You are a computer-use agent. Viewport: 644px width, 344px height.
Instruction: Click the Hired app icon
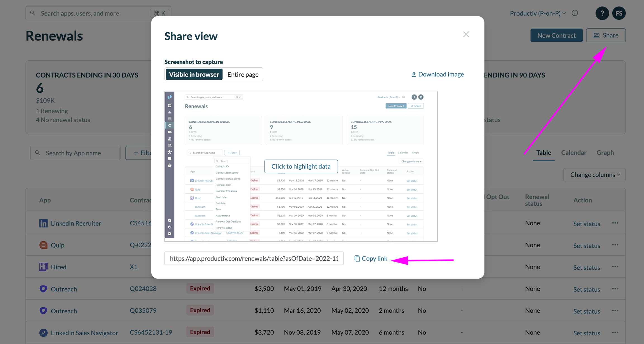pyautogui.click(x=43, y=267)
